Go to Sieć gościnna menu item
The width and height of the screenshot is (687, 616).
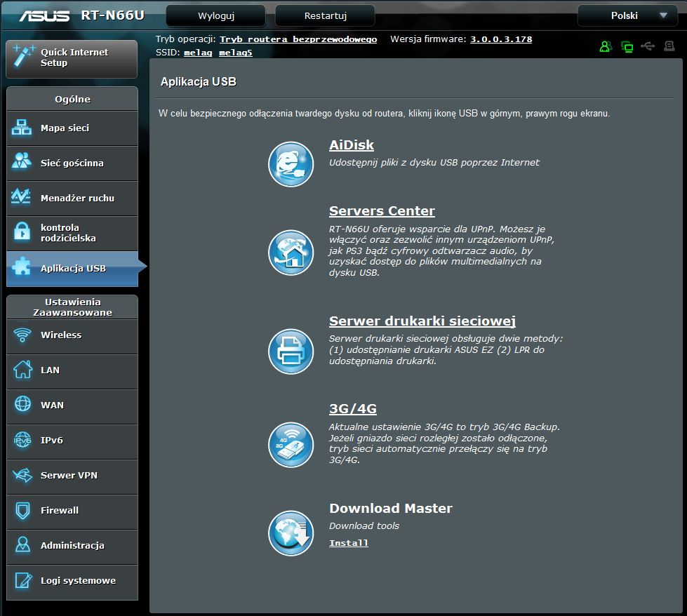(72, 163)
